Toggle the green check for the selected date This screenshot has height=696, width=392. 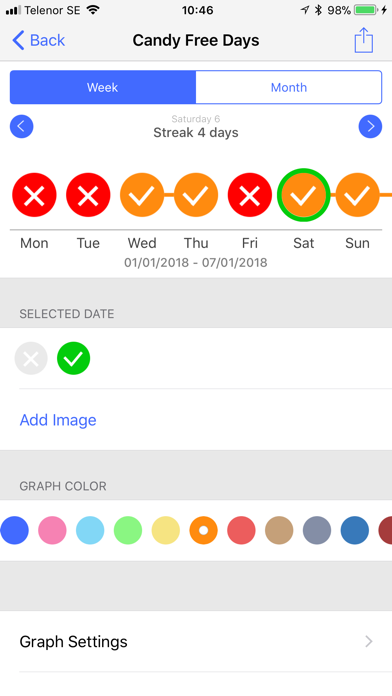(74, 358)
